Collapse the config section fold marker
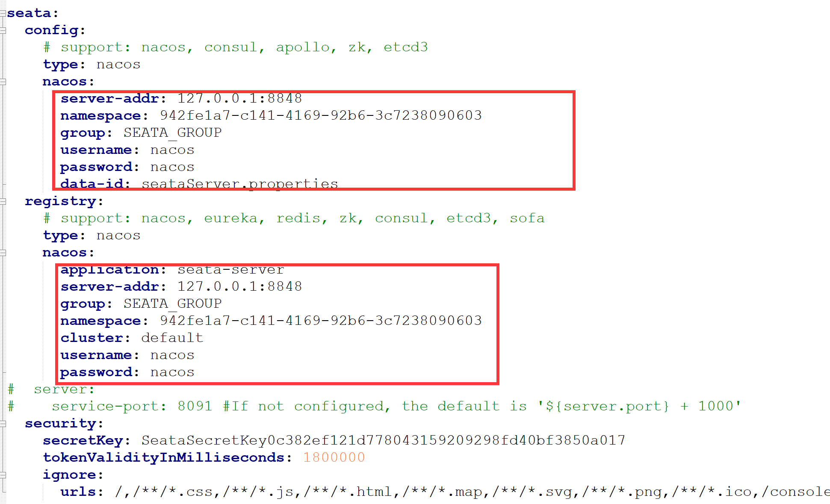 tap(3, 30)
